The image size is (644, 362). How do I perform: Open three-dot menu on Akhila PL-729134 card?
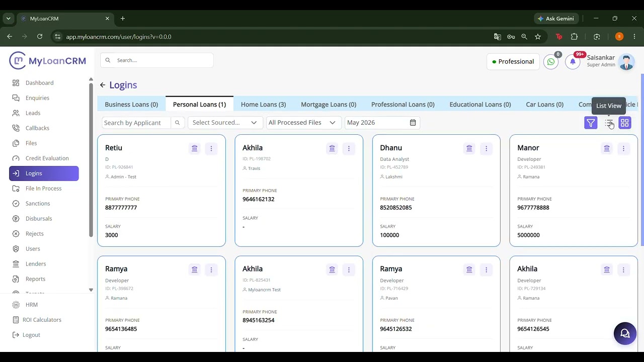pos(623,269)
